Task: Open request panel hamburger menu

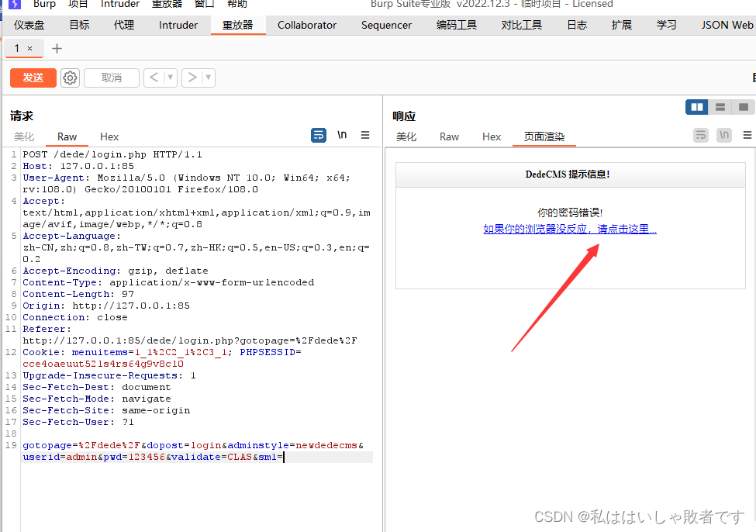Action: pos(365,135)
